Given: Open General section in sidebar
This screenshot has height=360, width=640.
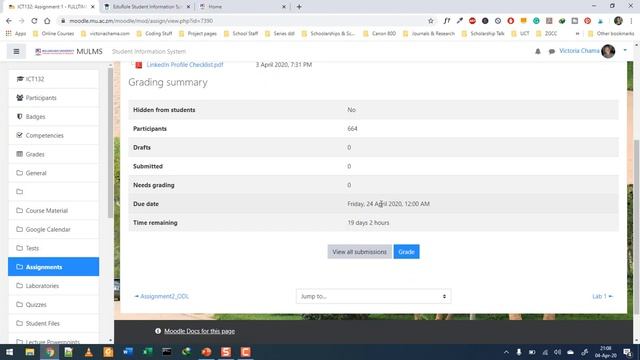Looking at the screenshot, I should pos(53,173).
